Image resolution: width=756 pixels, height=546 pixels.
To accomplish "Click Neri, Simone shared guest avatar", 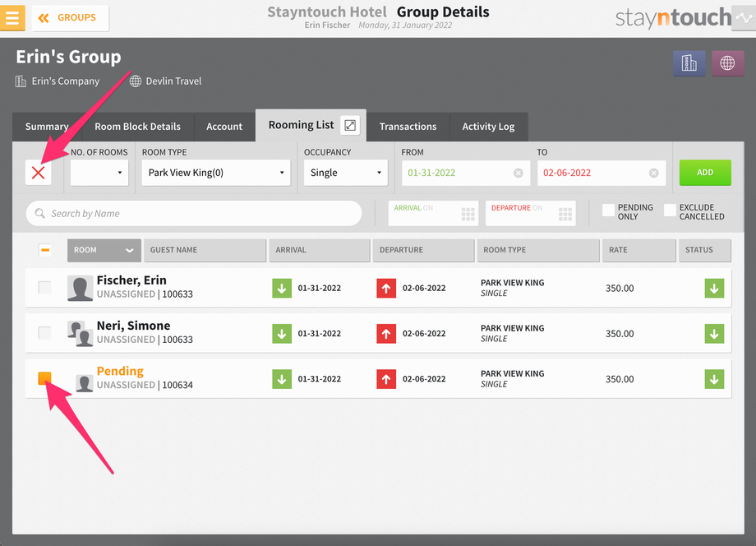I will point(80,334).
